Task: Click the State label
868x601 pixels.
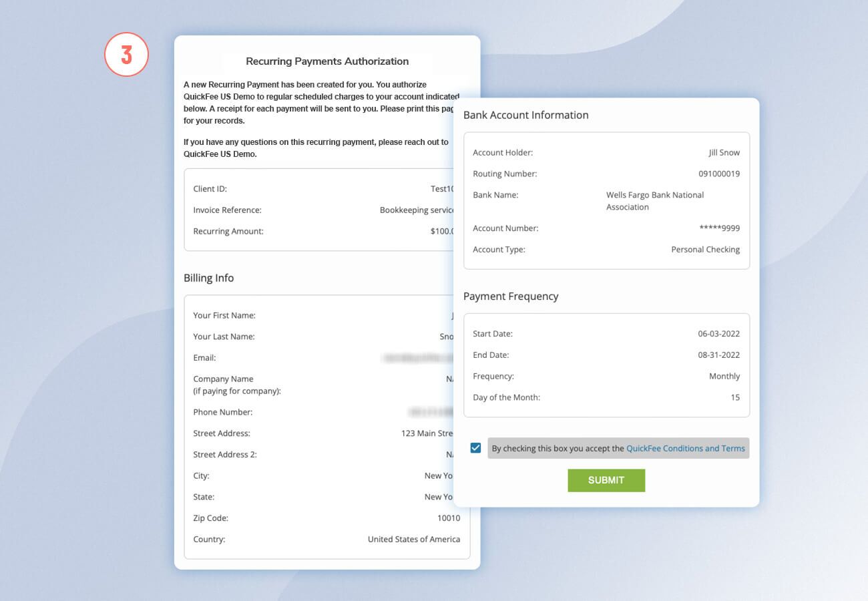Action: pyautogui.click(x=204, y=497)
